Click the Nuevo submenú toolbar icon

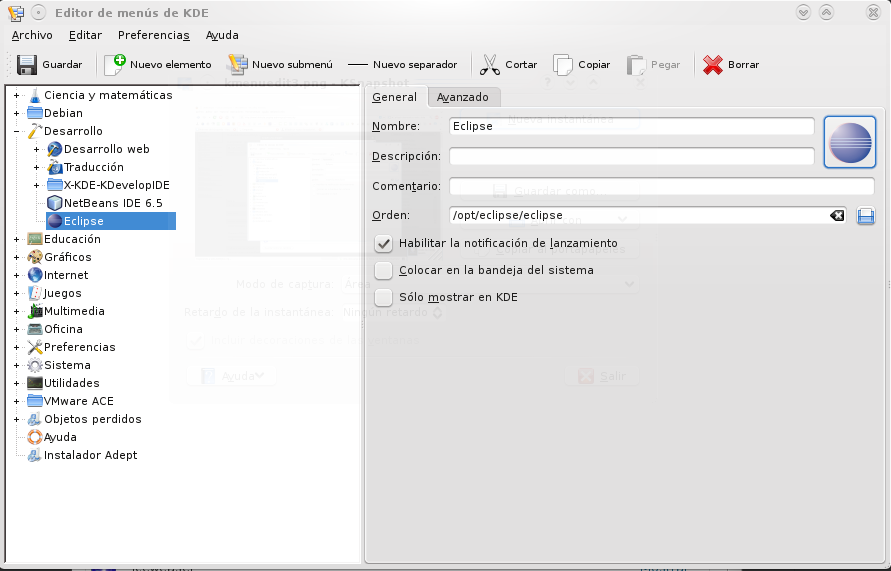coord(238,65)
